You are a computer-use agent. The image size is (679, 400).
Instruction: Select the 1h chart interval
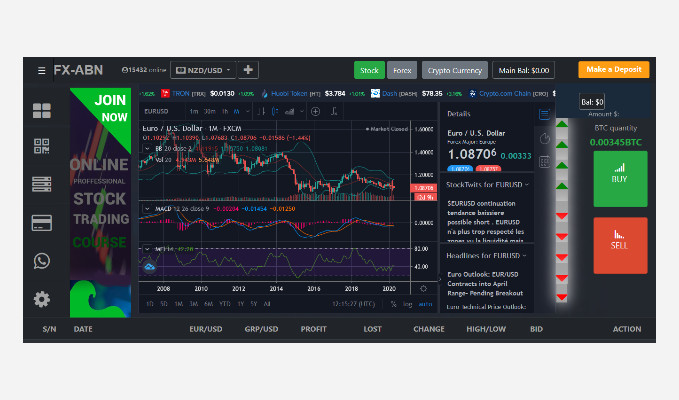click(x=225, y=112)
